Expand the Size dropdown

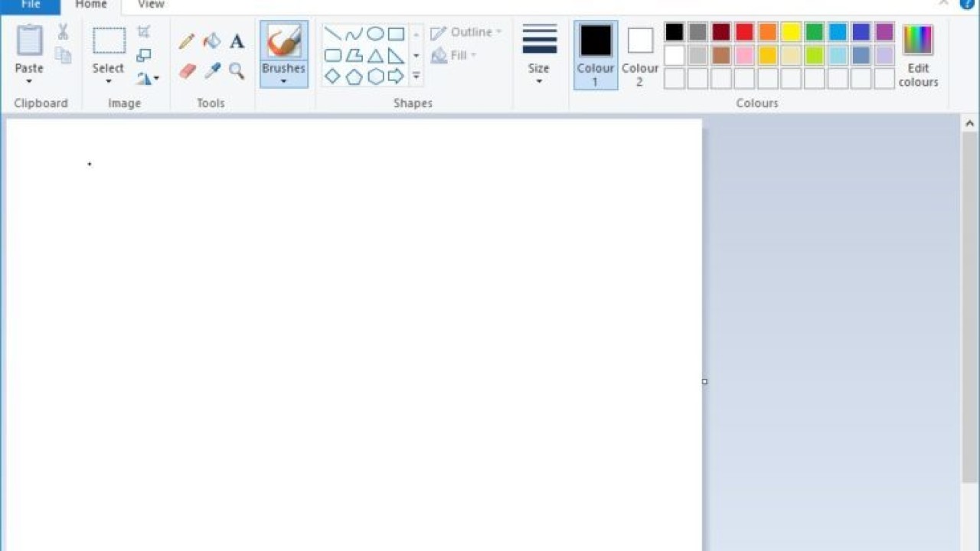[x=538, y=80]
